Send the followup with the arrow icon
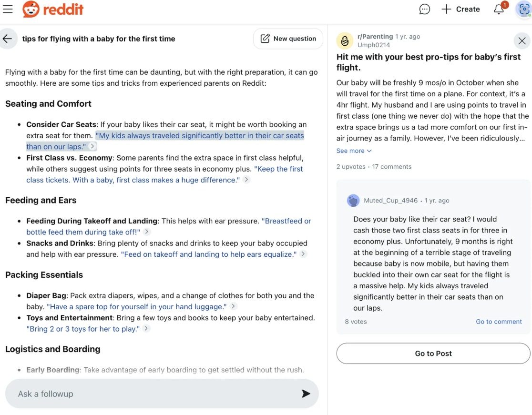 [x=306, y=394]
